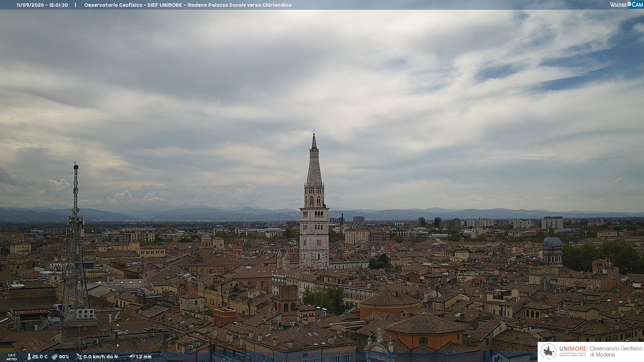Image resolution: width=644 pixels, height=362 pixels.
Task: Click the umbrella rainfall icon
Action: [132, 357]
